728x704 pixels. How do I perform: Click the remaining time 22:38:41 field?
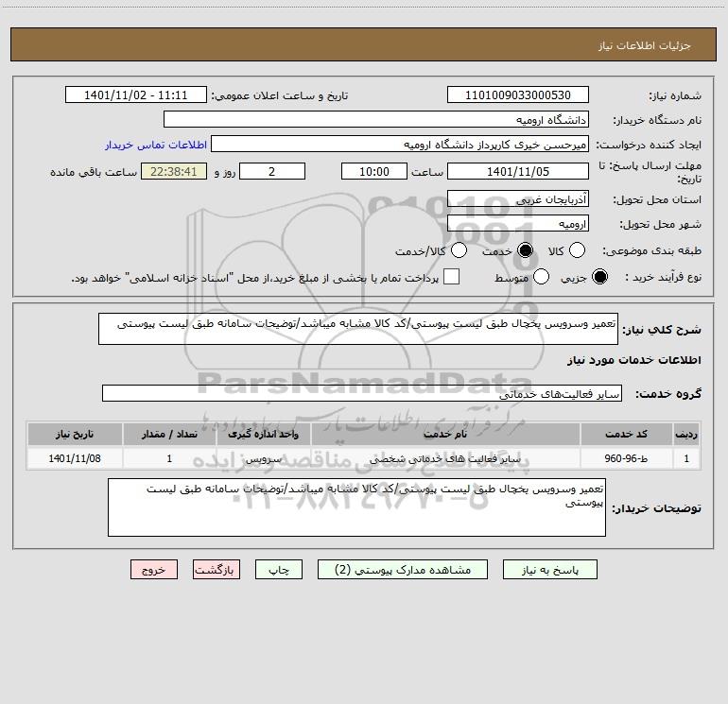click(174, 171)
